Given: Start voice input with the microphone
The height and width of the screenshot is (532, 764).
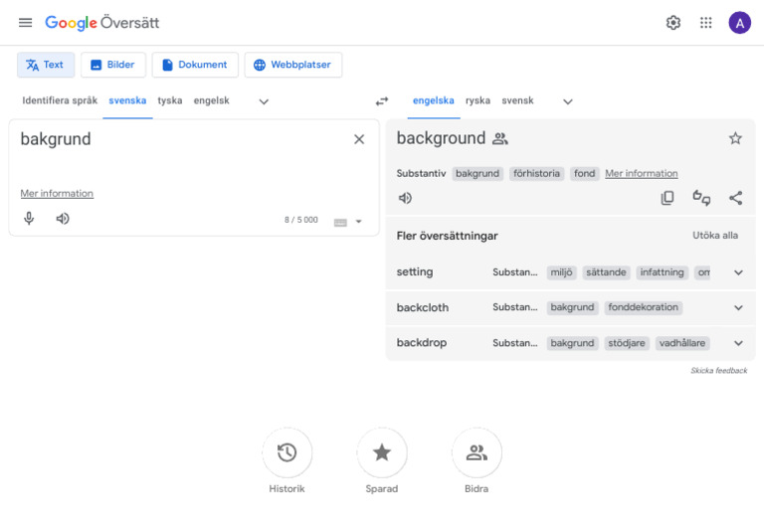Looking at the screenshot, I should coord(29,219).
